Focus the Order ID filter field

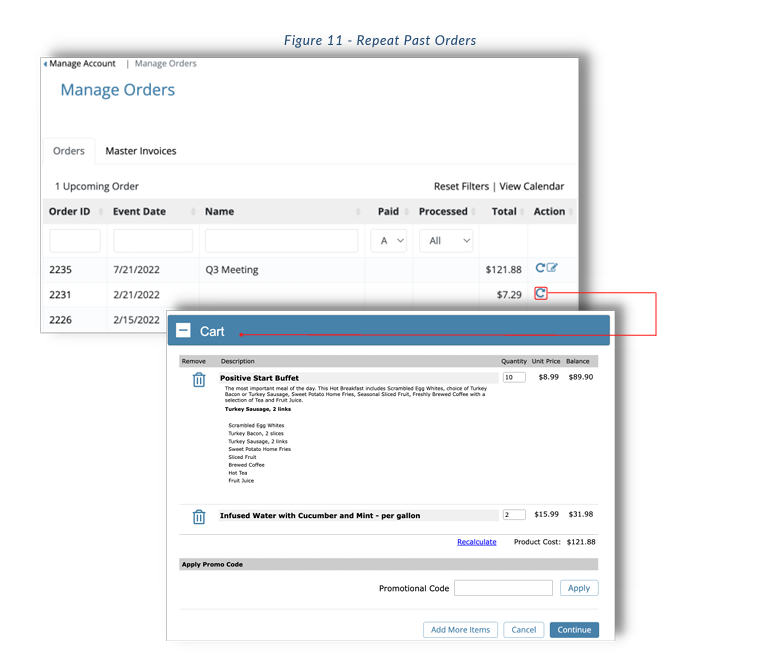pos(75,241)
